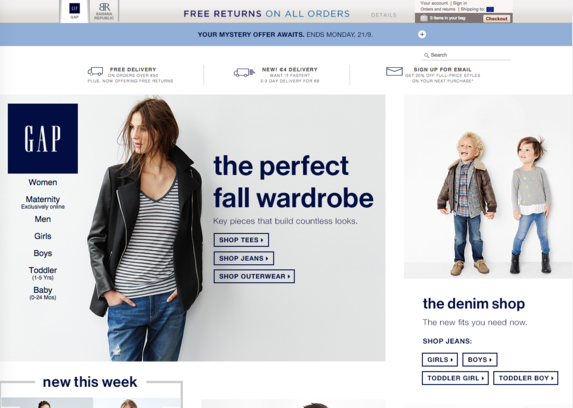Image resolution: width=573 pixels, height=408 pixels.
Task: Open the Toddler category menu
Action: pyautogui.click(x=43, y=273)
